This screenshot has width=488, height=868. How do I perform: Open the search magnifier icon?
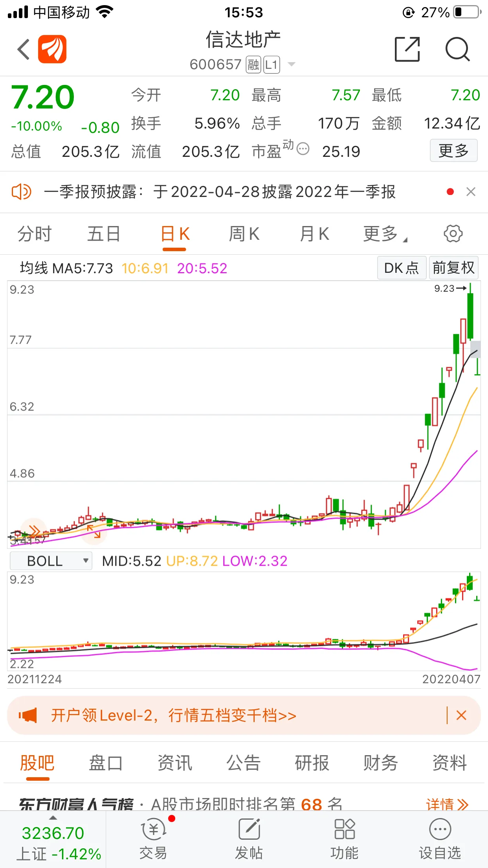click(x=457, y=49)
